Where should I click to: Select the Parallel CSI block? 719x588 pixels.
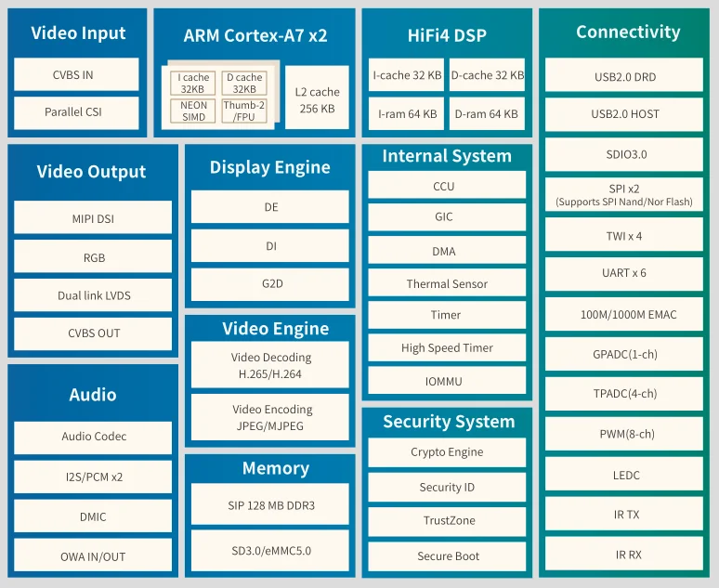click(76, 112)
